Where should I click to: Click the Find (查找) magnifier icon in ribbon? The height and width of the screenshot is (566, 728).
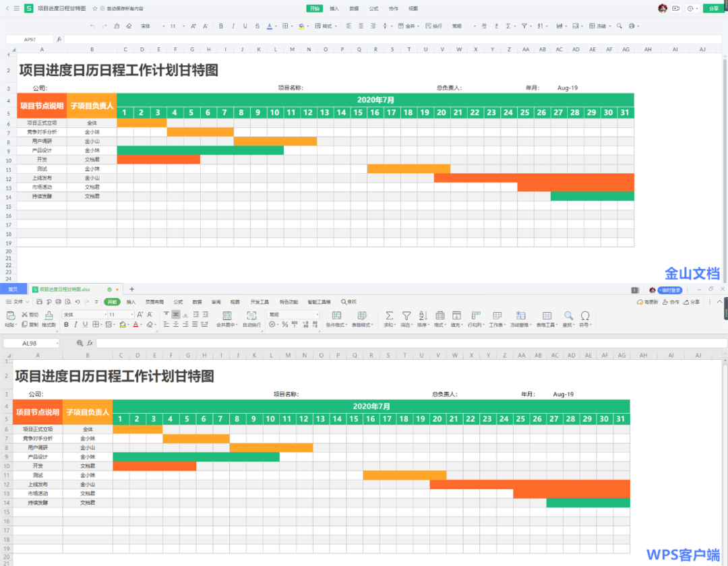568,316
